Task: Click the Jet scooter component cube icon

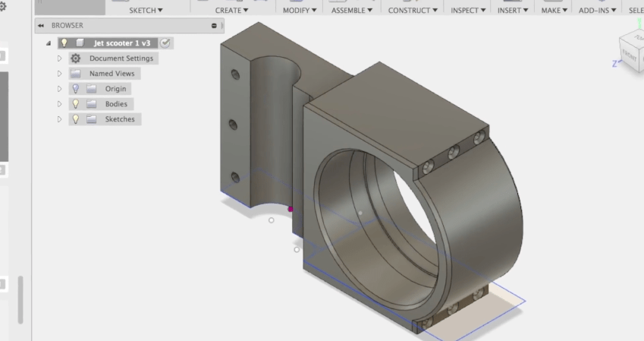Action: click(79, 43)
